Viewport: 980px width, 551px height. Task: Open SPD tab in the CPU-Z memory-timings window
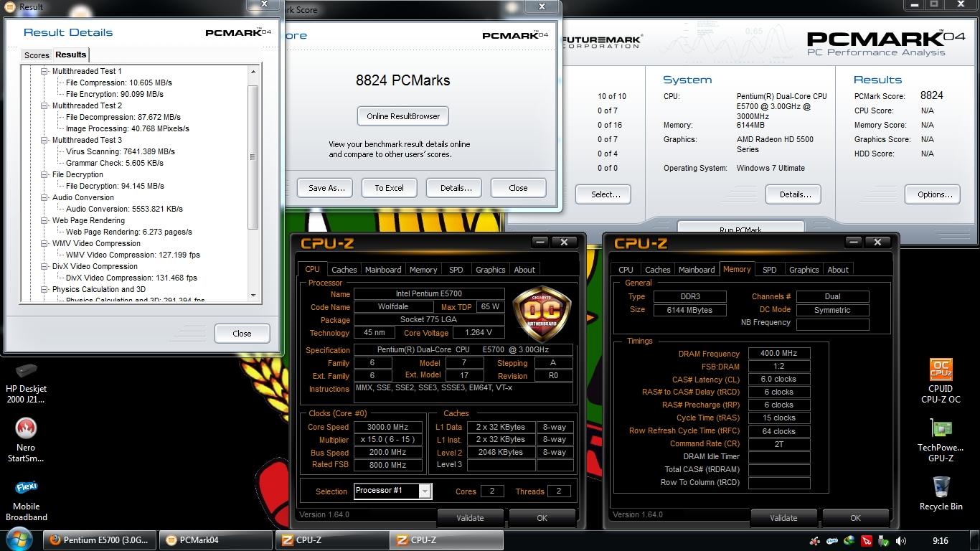770,270
